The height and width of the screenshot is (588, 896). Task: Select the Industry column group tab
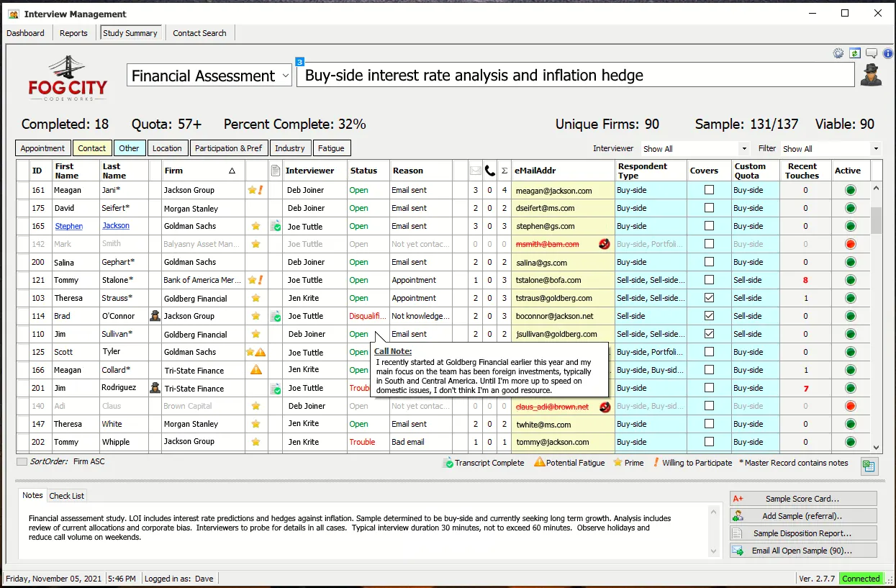(x=290, y=148)
